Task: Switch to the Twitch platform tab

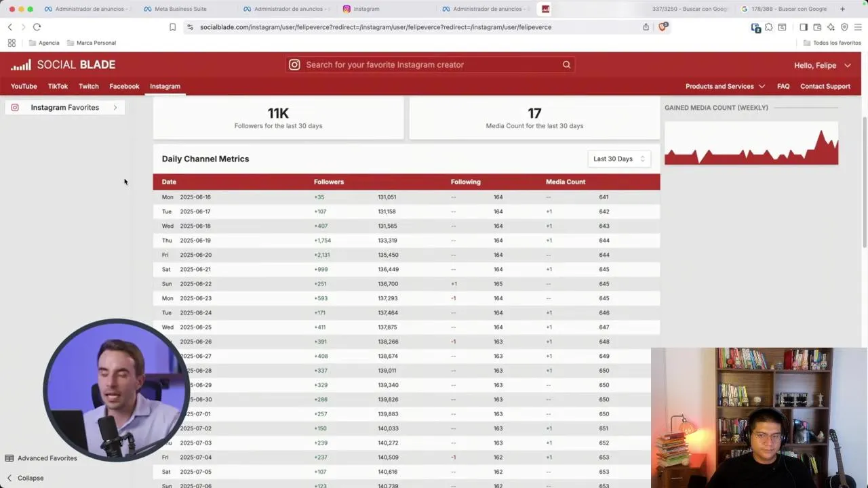Action: pyautogui.click(x=89, y=86)
